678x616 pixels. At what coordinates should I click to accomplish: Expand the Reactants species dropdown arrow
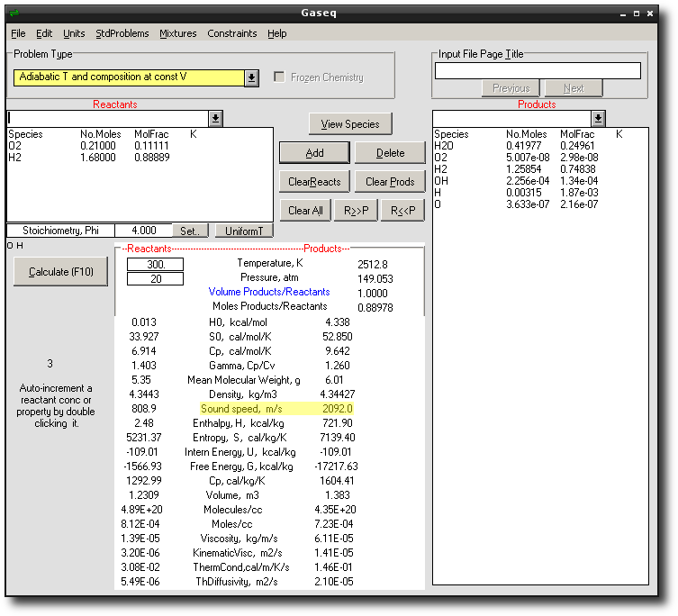(x=216, y=118)
